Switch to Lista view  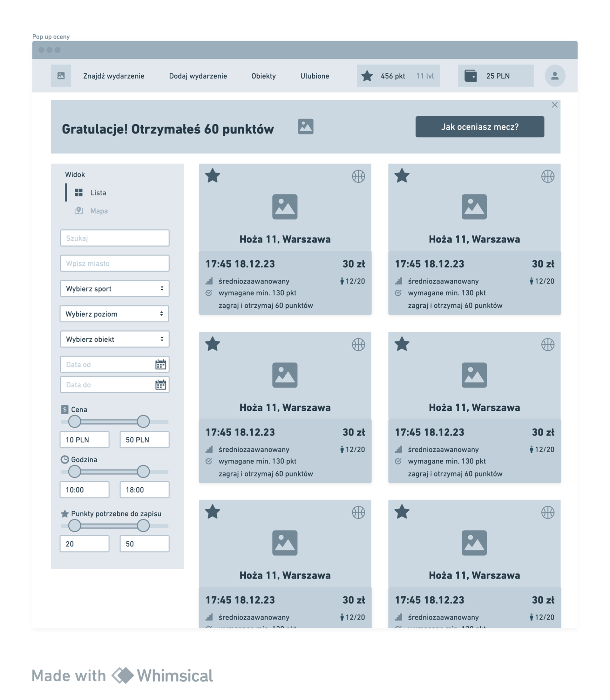pos(98,193)
